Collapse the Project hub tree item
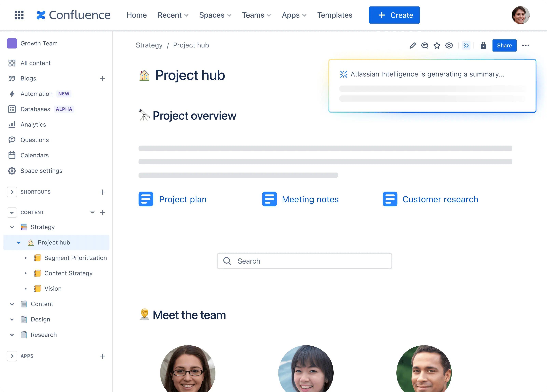The image size is (547, 392). coord(19,242)
